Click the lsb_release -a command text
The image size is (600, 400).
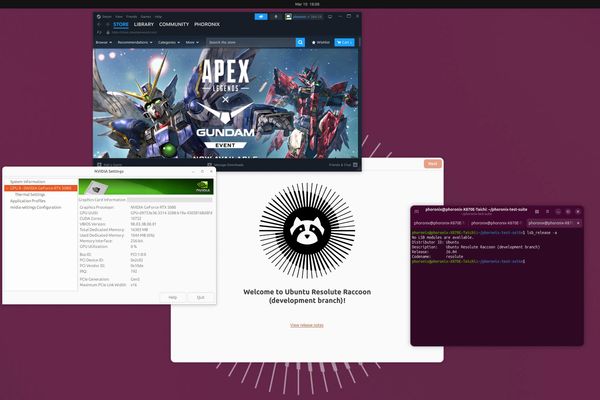(542, 233)
